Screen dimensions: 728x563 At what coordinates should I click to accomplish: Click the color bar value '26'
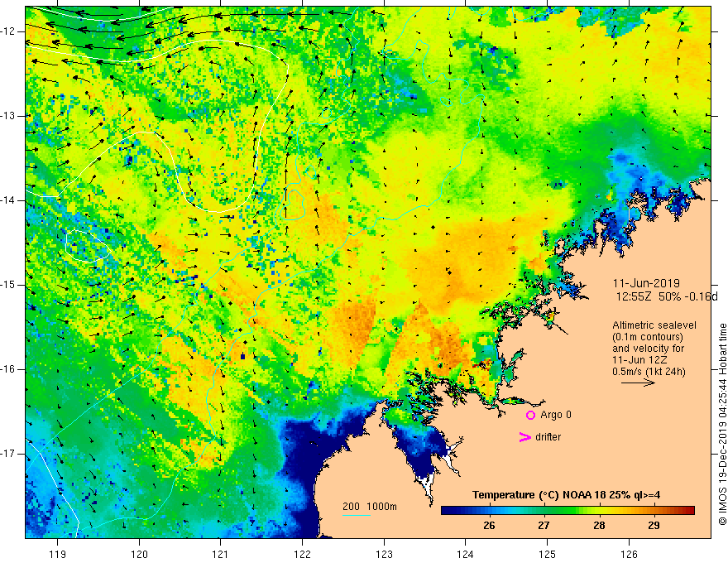pos(489,526)
